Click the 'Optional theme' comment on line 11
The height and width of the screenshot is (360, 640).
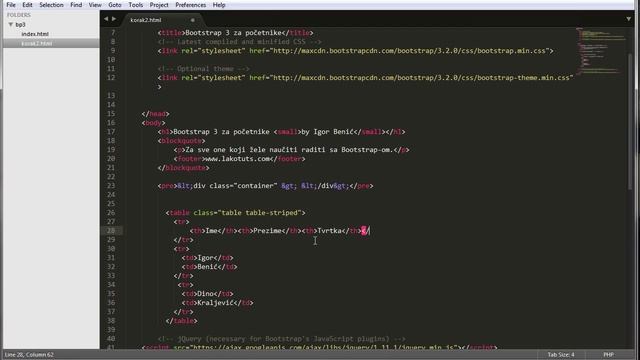click(x=203, y=69)
